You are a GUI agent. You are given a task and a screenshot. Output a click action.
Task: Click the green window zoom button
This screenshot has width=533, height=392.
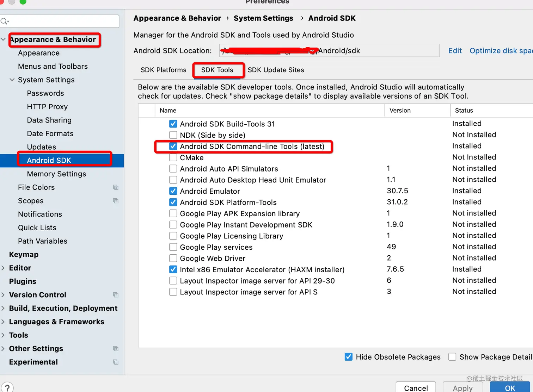pos(23,1)
